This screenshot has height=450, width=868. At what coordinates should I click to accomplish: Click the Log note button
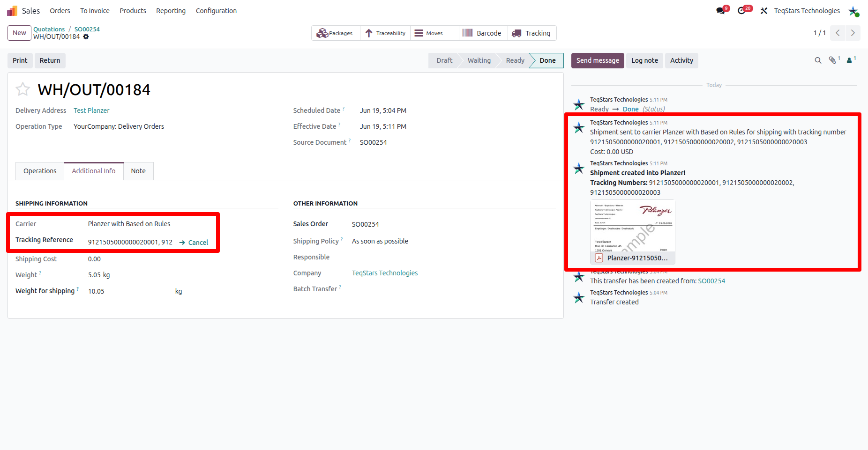tap(644, 60)
